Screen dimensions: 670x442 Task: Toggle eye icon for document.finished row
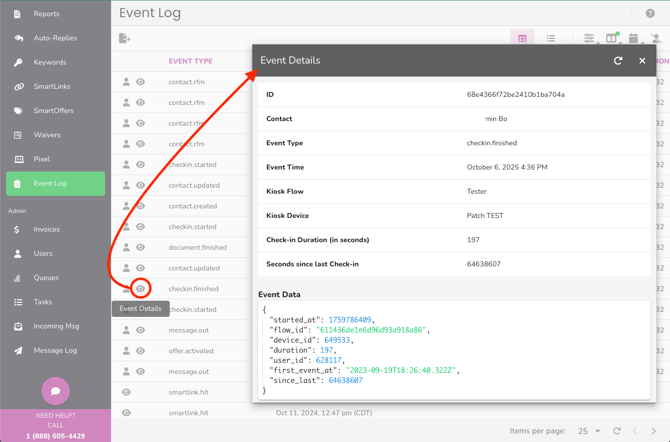[141, 247]
